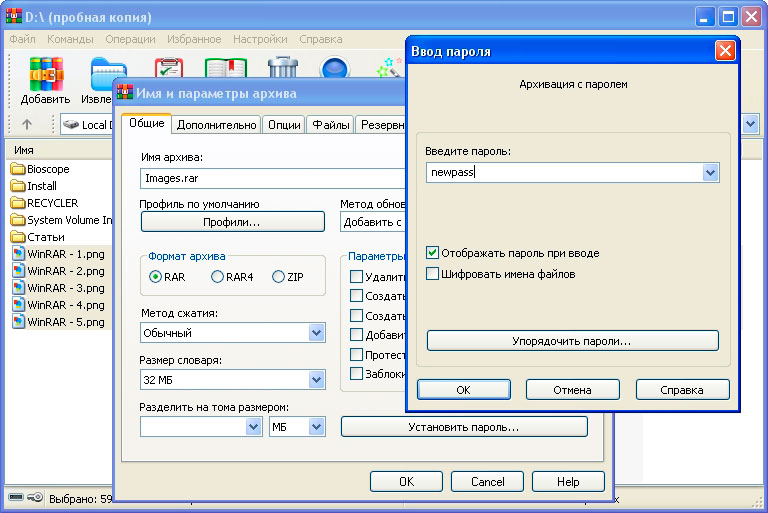Enable Шифровать имена файлов
The width and height of the screenshot is (768, 513).
tap(432, 273)
